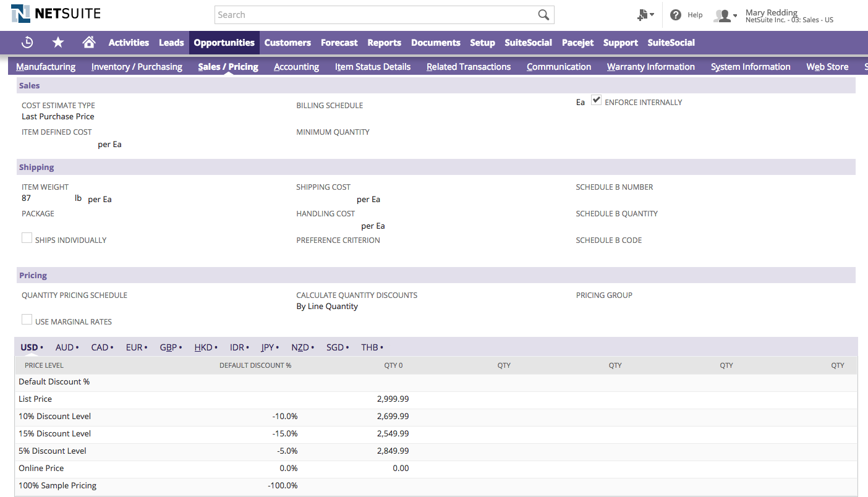Go to dashboard using the home icon

coord(88,42)
